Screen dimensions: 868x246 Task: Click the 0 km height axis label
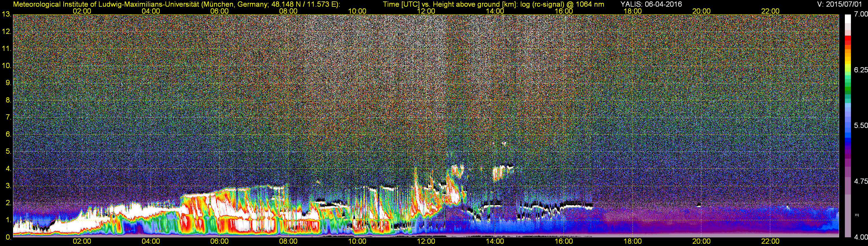8,237
